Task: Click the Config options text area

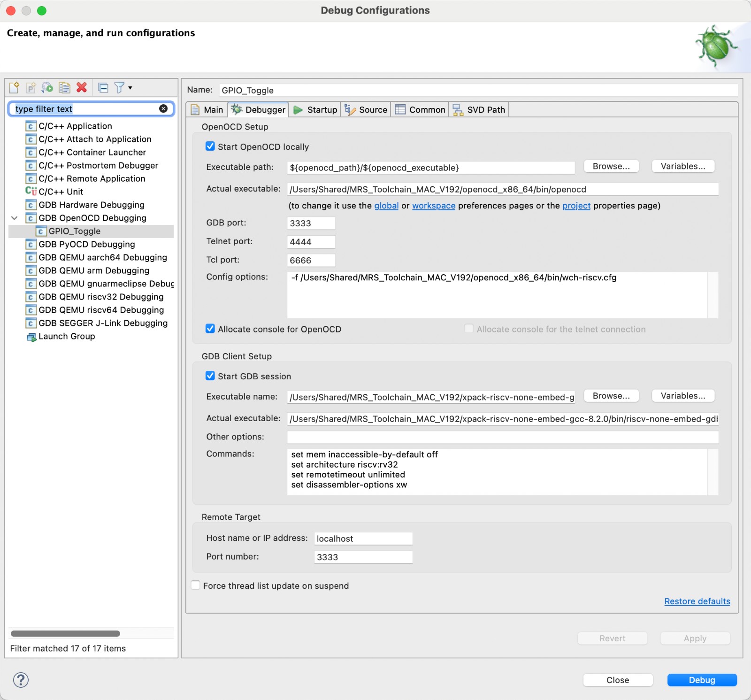Action: tap(497, 295)
